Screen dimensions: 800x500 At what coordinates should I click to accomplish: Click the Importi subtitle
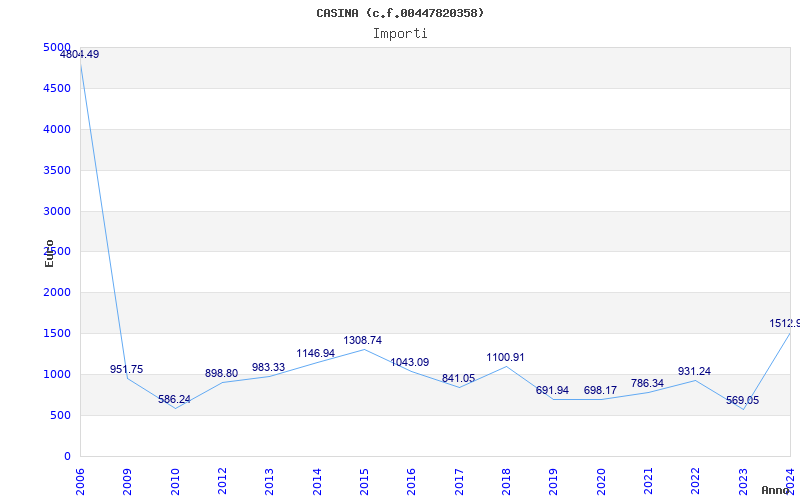pos(400,34)
